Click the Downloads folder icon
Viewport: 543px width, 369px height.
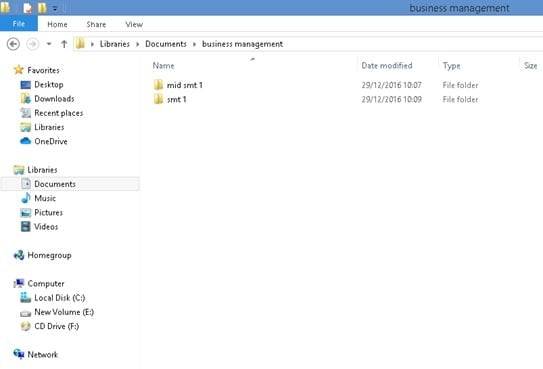coord(26,99)
